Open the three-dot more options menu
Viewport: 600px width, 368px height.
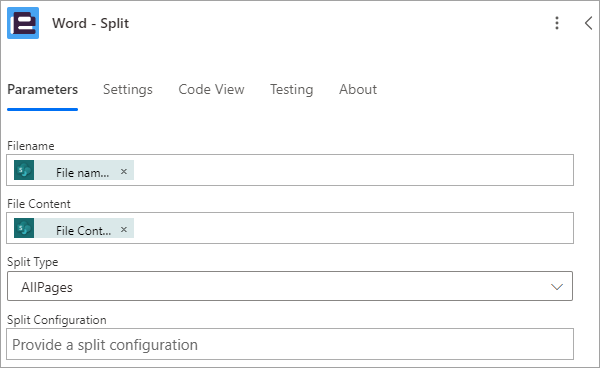(557, 23)
